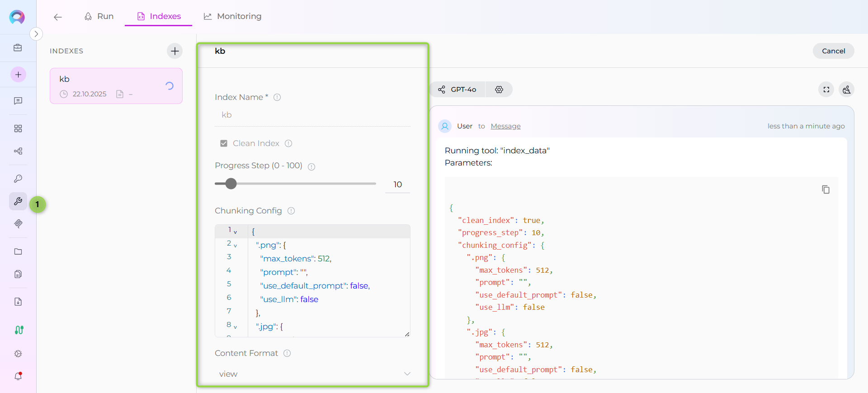Click the fullscreen icon in chat panel
The width and height of the screenshot is (868, 393).
826,90
